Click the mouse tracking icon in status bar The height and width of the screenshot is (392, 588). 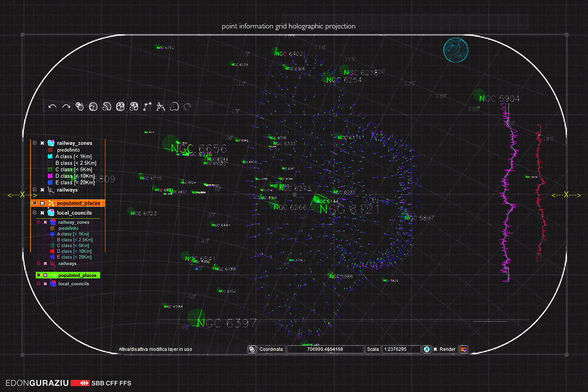(252, 349)
